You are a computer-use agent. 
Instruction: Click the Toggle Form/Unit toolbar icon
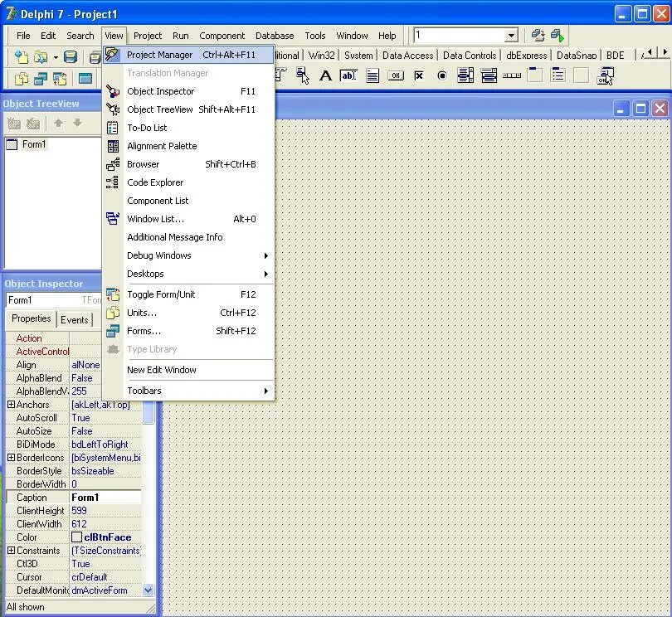60,79
